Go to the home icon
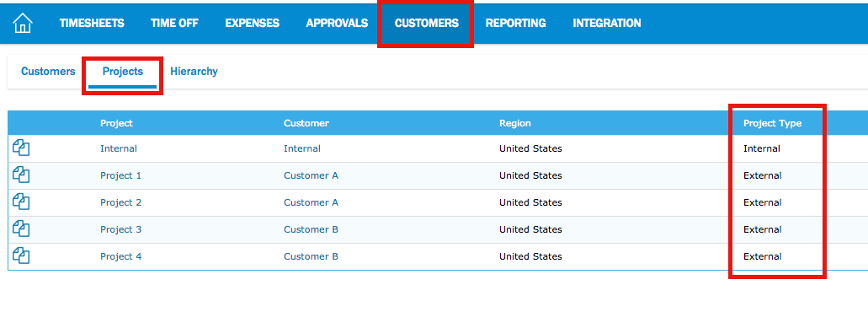Screen dimensions: 868x317 (23, 24)
